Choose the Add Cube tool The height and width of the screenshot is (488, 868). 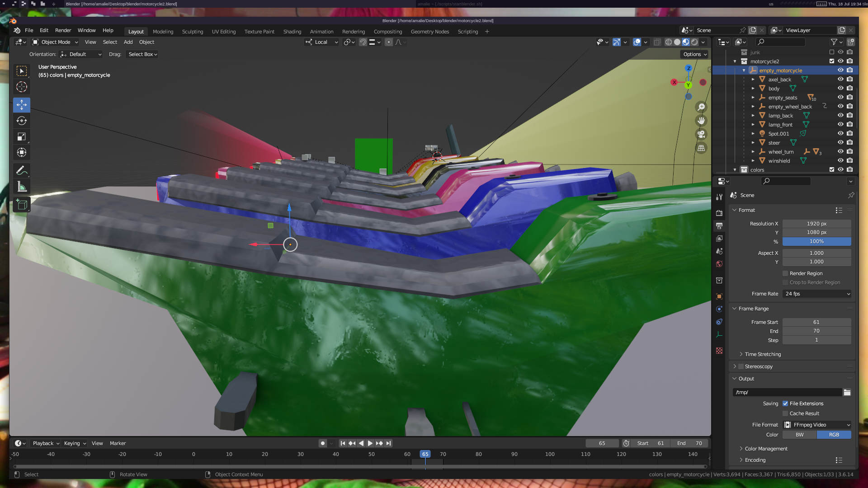tap(21, 205)
